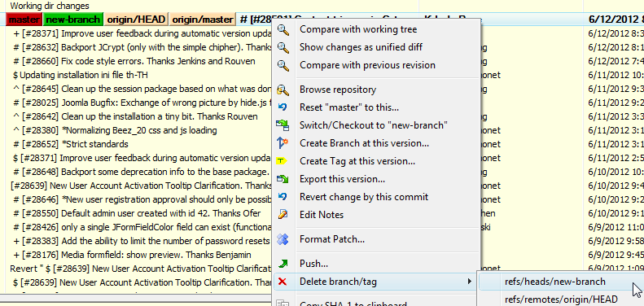Select commit Fix code style errors #28660
This screenshot has height=306, width=644.
134,61
